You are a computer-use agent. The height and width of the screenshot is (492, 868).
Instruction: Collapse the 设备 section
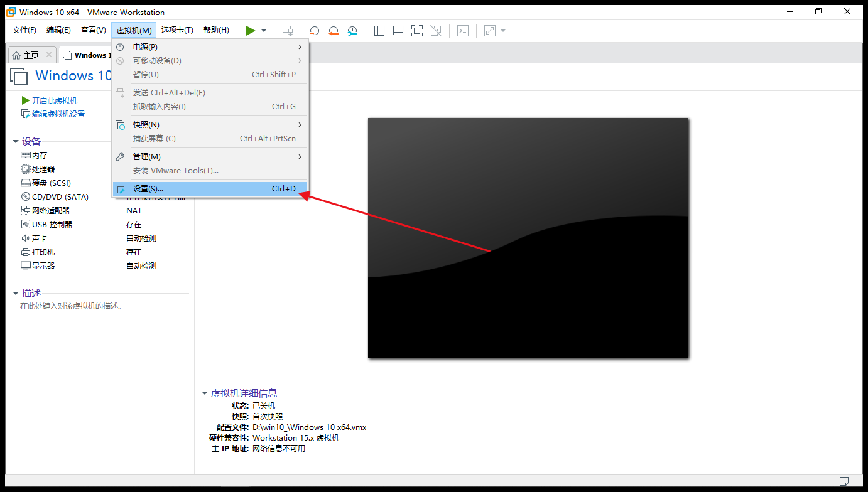[16, 142]
